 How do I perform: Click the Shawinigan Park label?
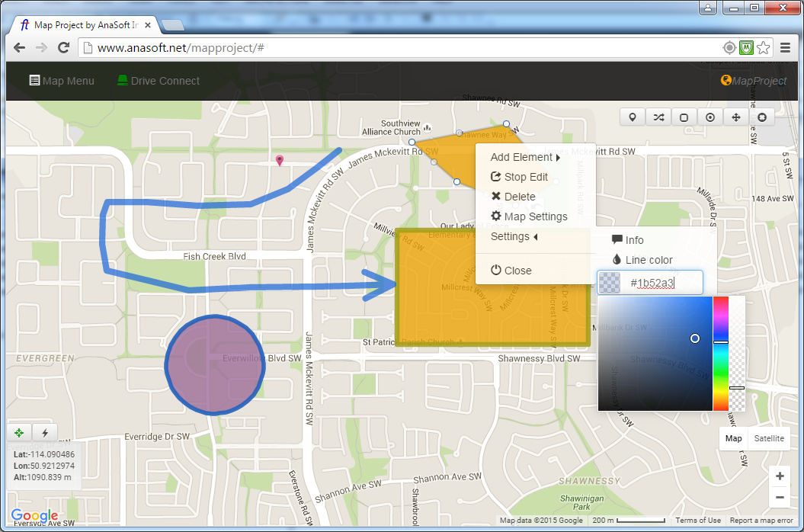click(x=582, y=502)
